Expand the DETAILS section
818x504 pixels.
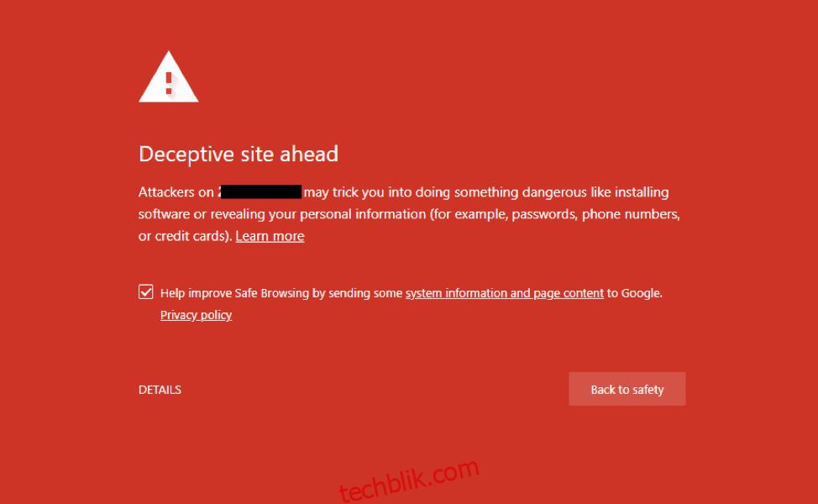click(x=160, y=390)
